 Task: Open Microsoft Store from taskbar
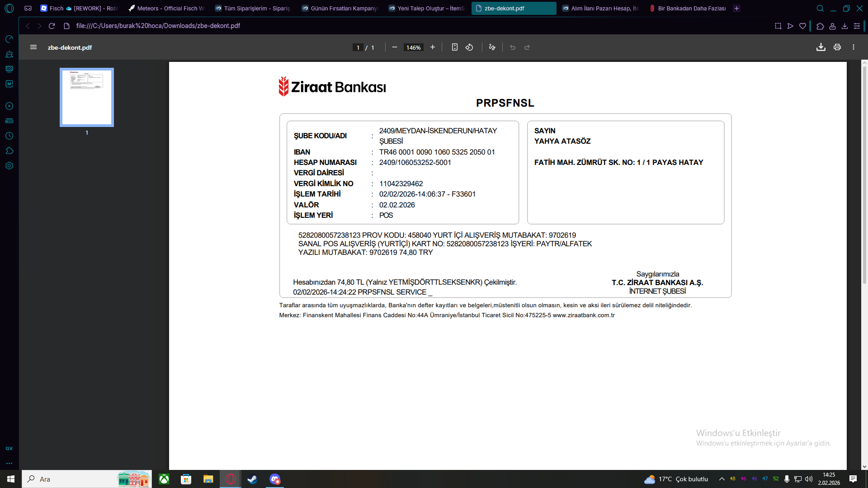[186, 479]
